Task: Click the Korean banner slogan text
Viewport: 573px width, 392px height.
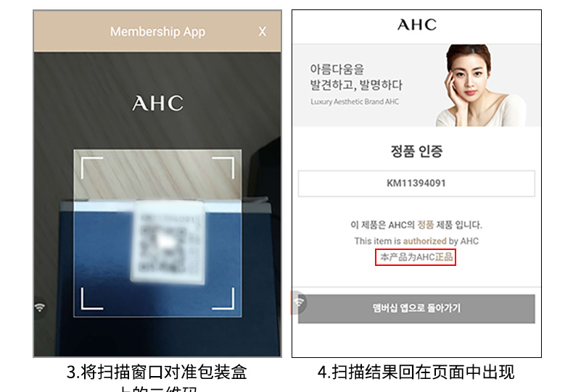Action: (356, 77)
